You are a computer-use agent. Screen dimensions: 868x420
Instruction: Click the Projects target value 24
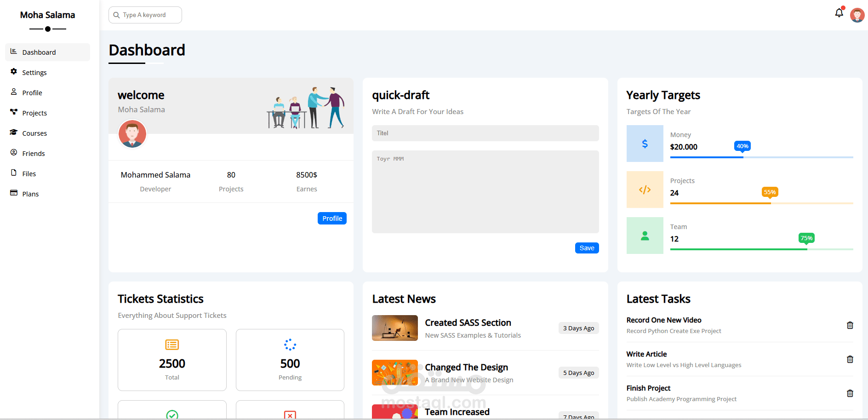[x=674, y=193]
